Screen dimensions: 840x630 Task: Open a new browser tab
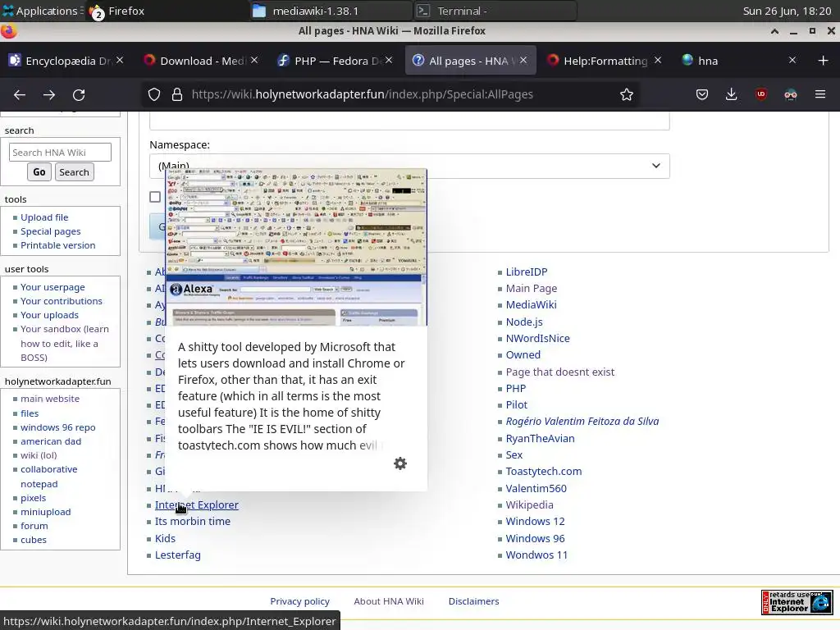tap(824, 61)
